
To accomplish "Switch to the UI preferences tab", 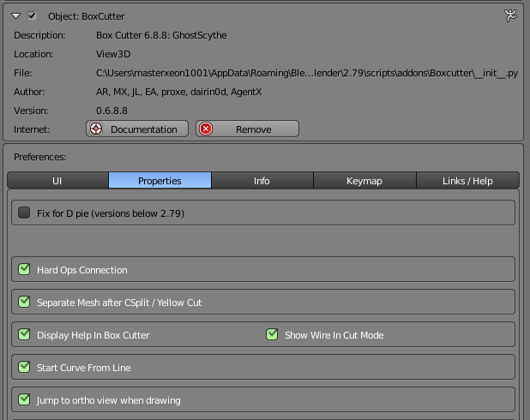I will 57,181.
